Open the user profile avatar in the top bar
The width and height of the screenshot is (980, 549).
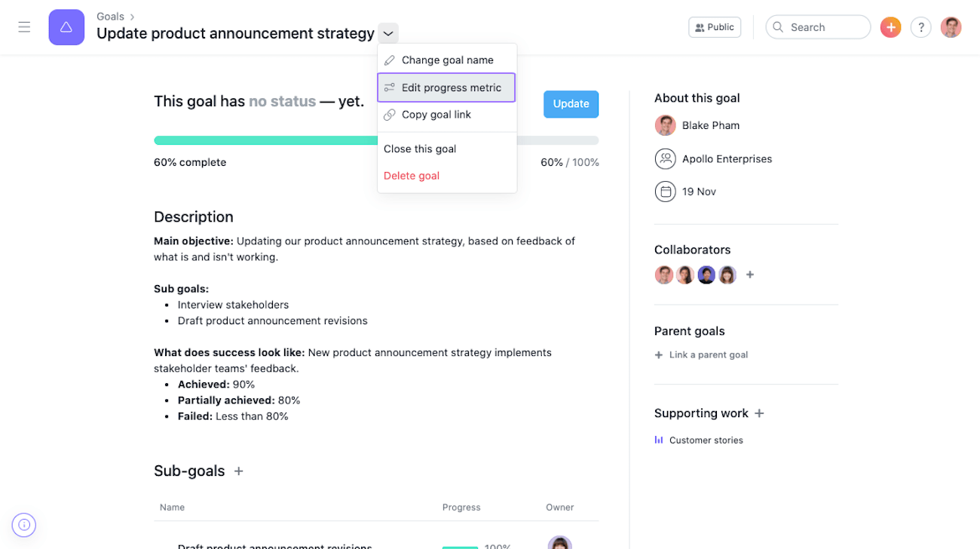[951, 27]
